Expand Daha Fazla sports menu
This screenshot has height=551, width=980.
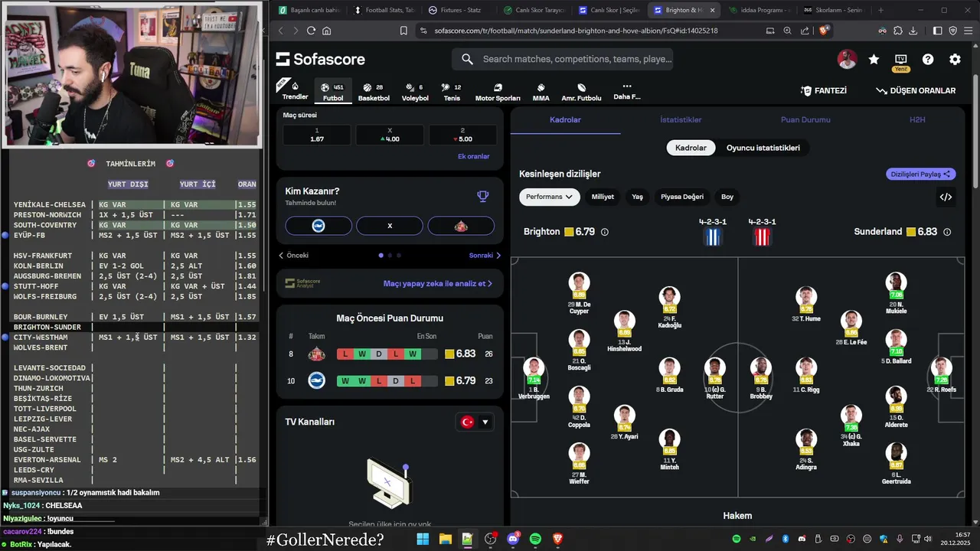(x=626, y=91)
